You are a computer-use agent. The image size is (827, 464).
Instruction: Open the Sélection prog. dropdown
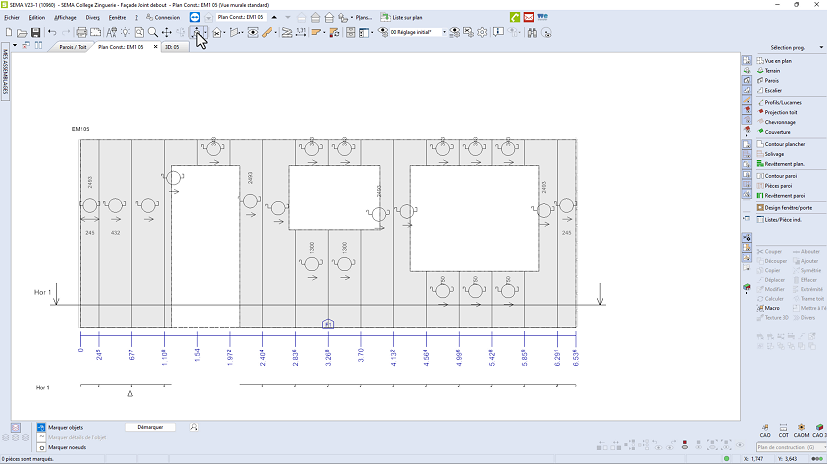pyautogui.click(x=790, y=47)
